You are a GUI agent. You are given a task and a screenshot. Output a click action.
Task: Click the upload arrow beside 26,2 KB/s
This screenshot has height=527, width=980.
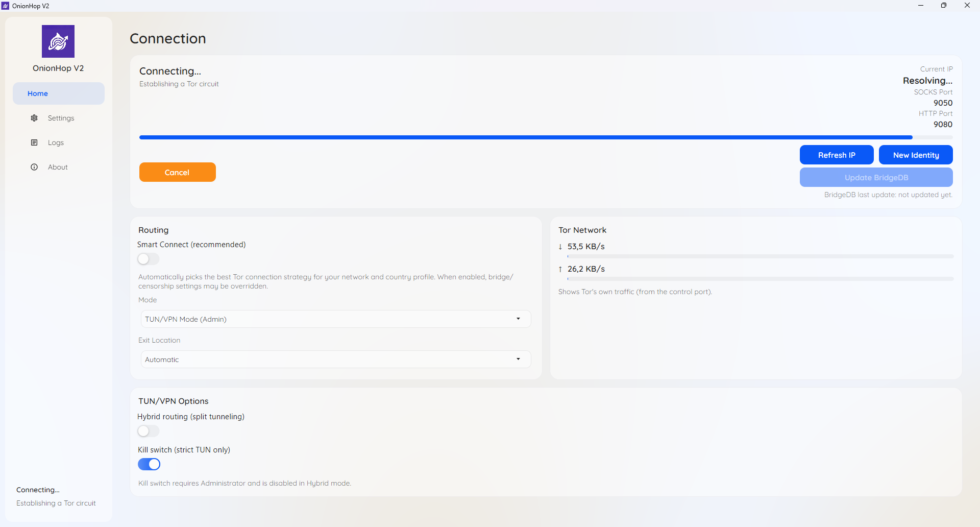tap(560, 269)
